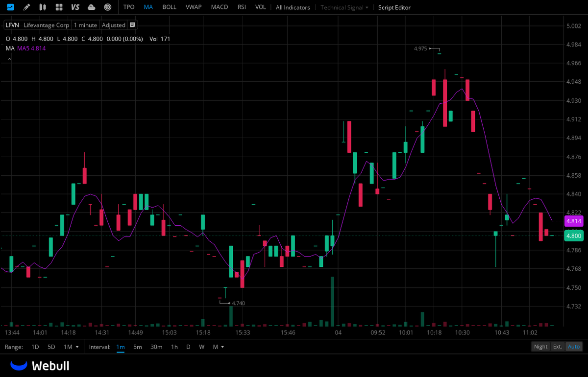
Task: Click the 0.000 (0.00%) change value
Action: coord(124,39)
